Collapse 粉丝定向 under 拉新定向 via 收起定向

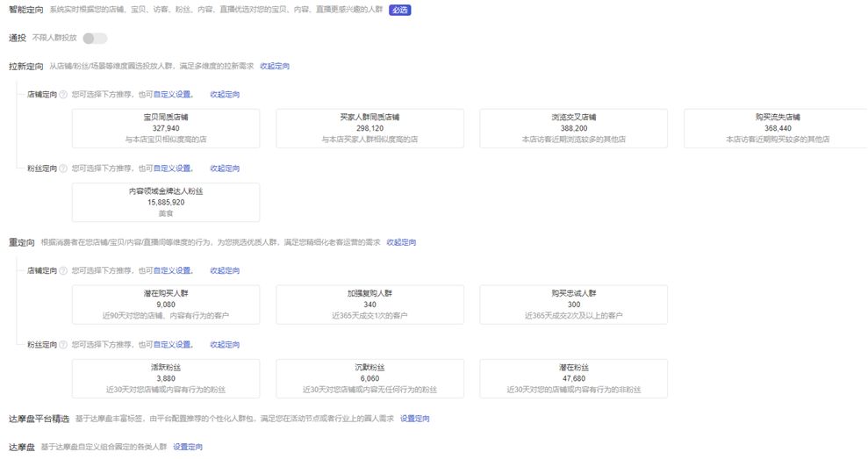(x=225, y=169)
